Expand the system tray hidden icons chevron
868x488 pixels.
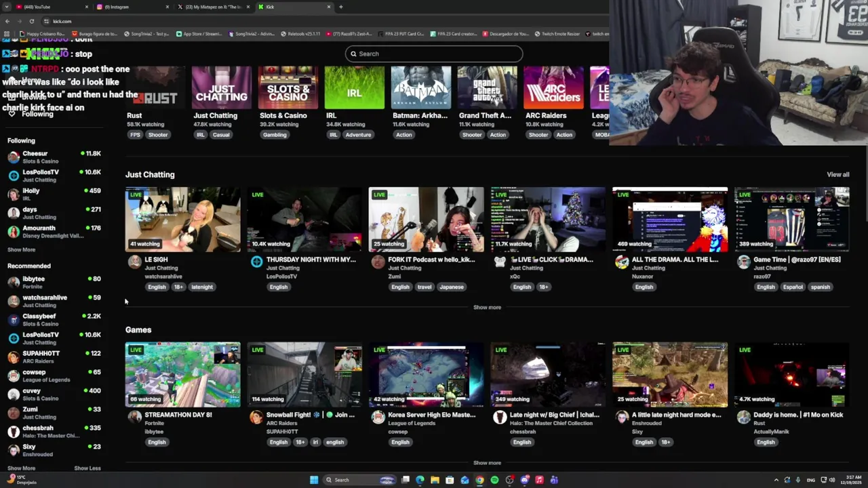click(776, 480)
